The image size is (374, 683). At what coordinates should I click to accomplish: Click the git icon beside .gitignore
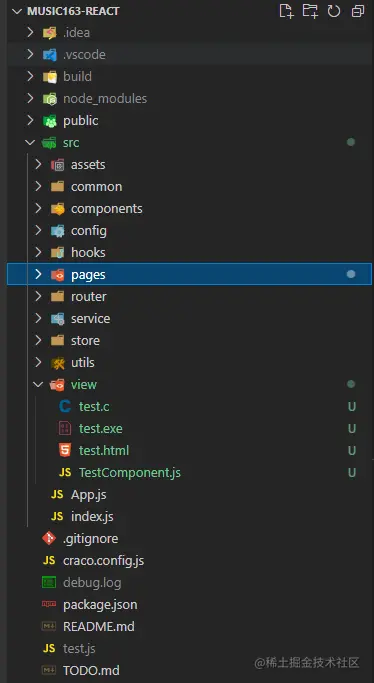[x=49, y=538]
